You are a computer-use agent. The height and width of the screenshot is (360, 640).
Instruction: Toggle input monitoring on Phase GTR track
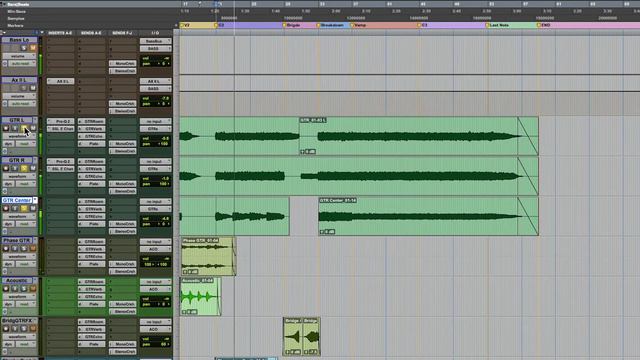click(x=15, y=248)
